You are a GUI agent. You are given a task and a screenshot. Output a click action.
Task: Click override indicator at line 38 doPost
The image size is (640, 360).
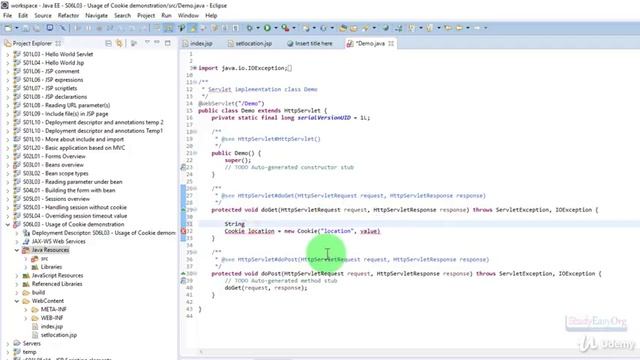(183, 273)
